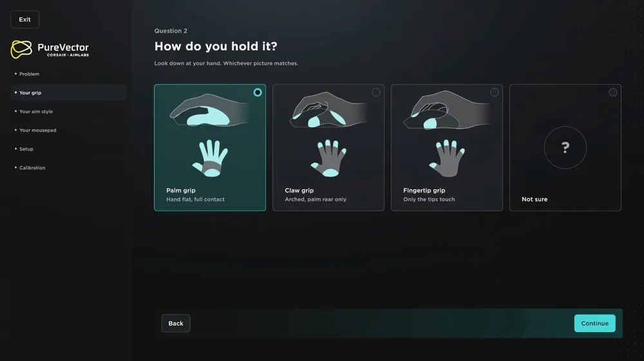The height and width of the screenshot is (361, 644).
Task: Click the Palm grip mouse side-view illustration
Action: [x=209, y=109]
